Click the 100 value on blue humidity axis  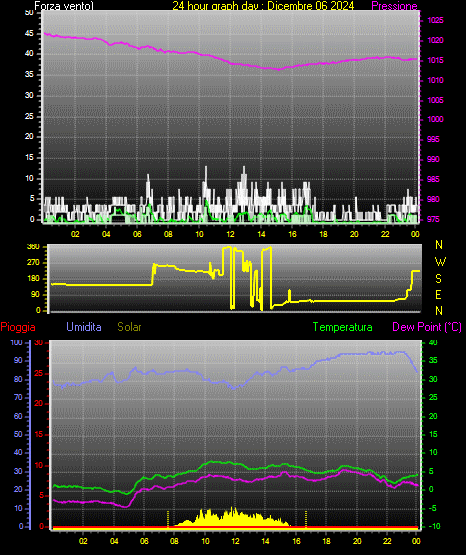click(x=16, y=343)
